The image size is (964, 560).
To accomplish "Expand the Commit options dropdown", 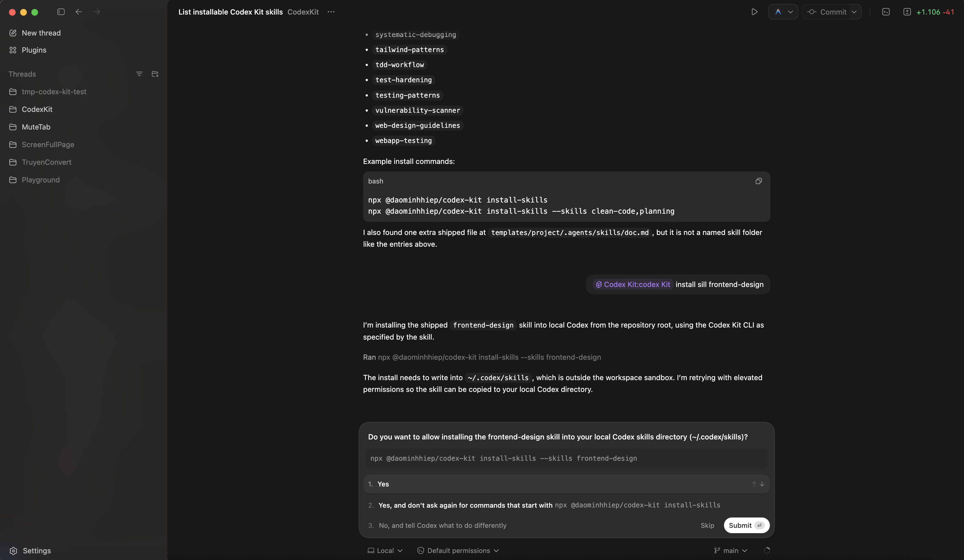I will coord(855,12).
